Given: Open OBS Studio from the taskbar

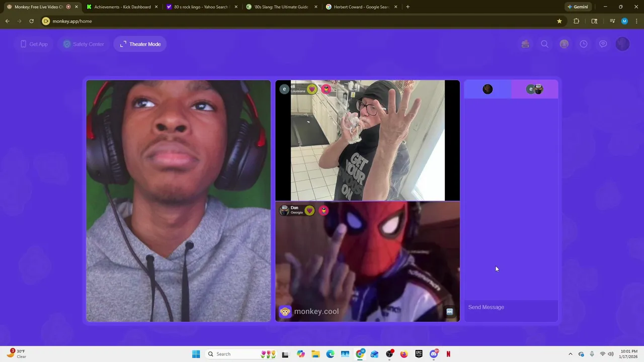Looking at the screenshot, I should (x=389, y=354).
